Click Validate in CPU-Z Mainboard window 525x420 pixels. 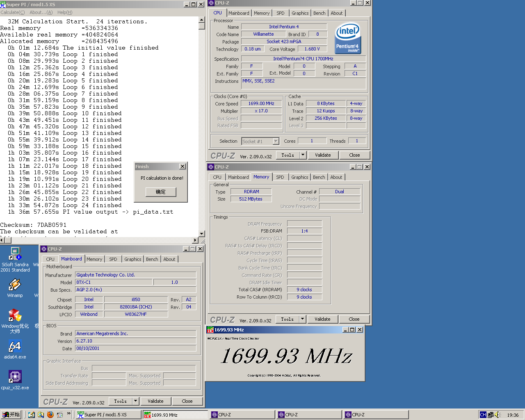(155, 401)
